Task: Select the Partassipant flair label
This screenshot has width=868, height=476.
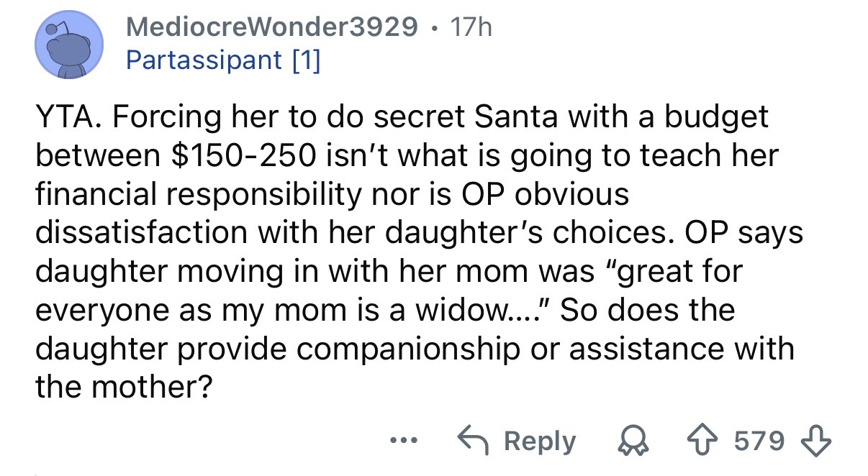Action: click(203, 60)
